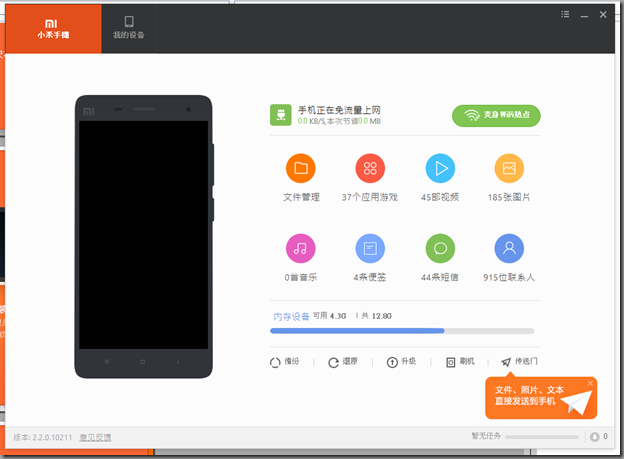Click the blue storage usage bar
Image resolution: width=624 pixels, height=459 pixels.
[402, 331]
